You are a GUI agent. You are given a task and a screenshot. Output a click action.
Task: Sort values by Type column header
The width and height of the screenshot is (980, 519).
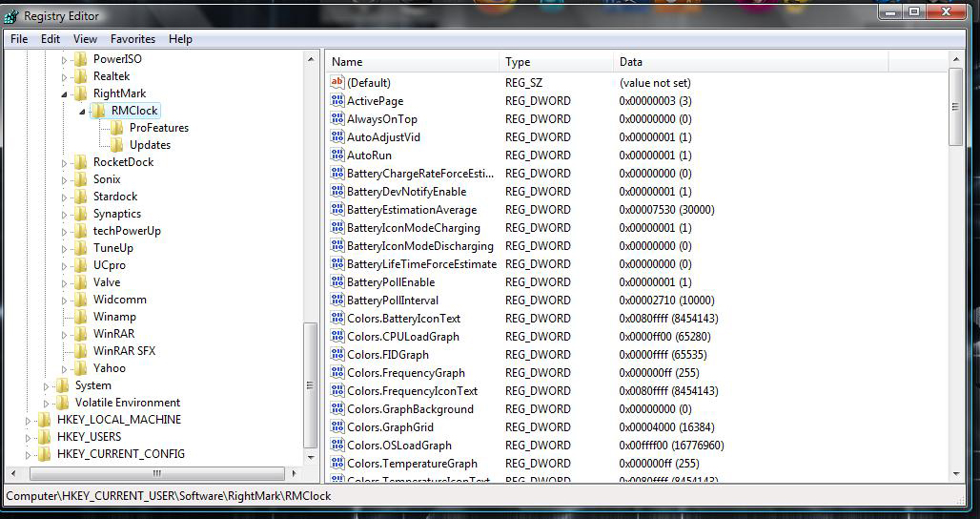coord(556,61)
